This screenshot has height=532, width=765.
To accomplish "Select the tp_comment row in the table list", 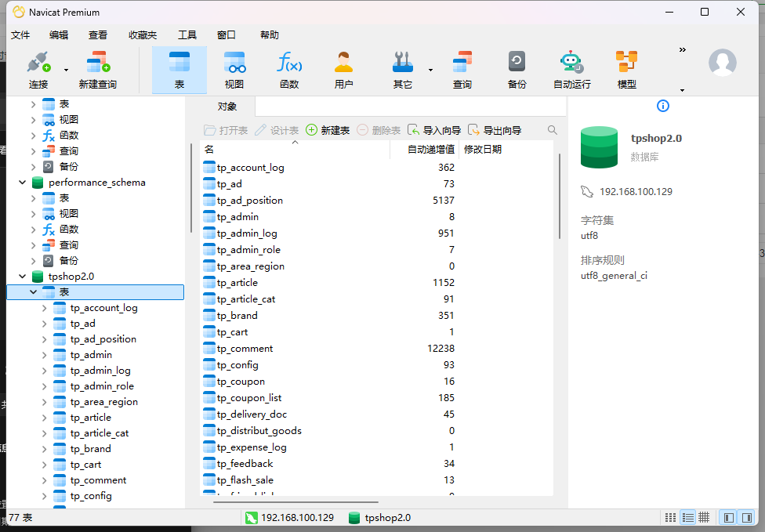I will 245,349.
